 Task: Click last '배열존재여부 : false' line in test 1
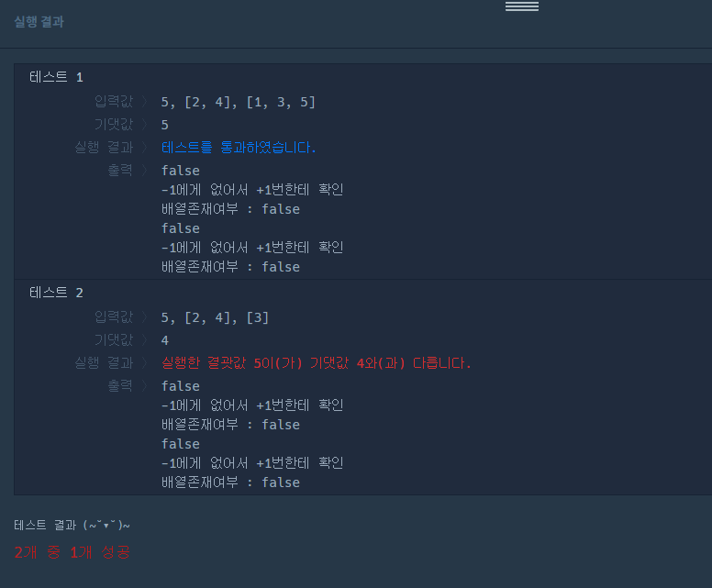[230, 267]
